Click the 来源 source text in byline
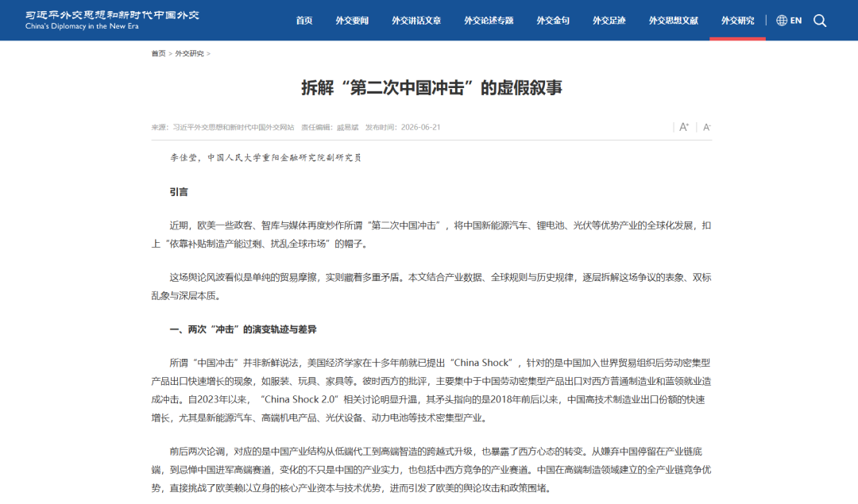858x504 pixels. (222, 127)
